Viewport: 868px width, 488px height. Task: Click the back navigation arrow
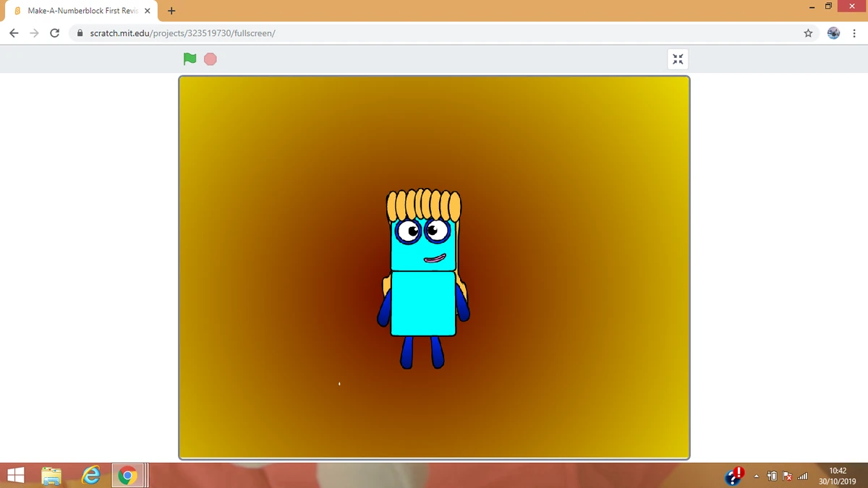pyautogui.click(x=13, y=33)
